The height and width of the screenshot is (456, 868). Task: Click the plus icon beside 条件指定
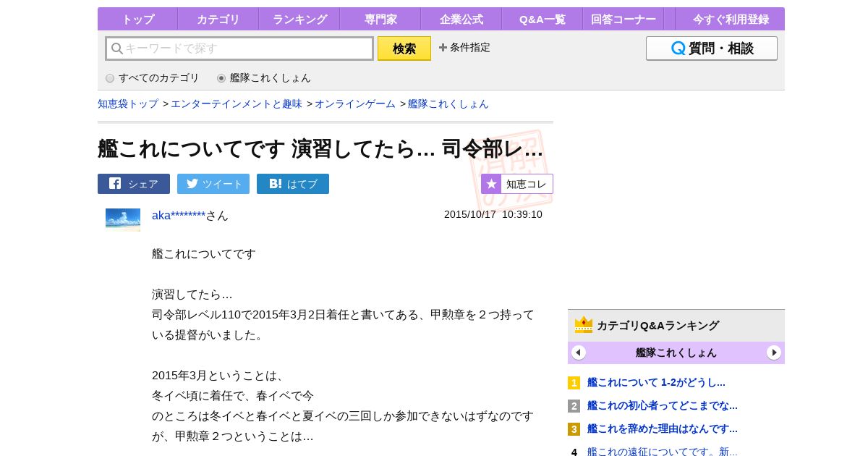click(x=443, y=48)
